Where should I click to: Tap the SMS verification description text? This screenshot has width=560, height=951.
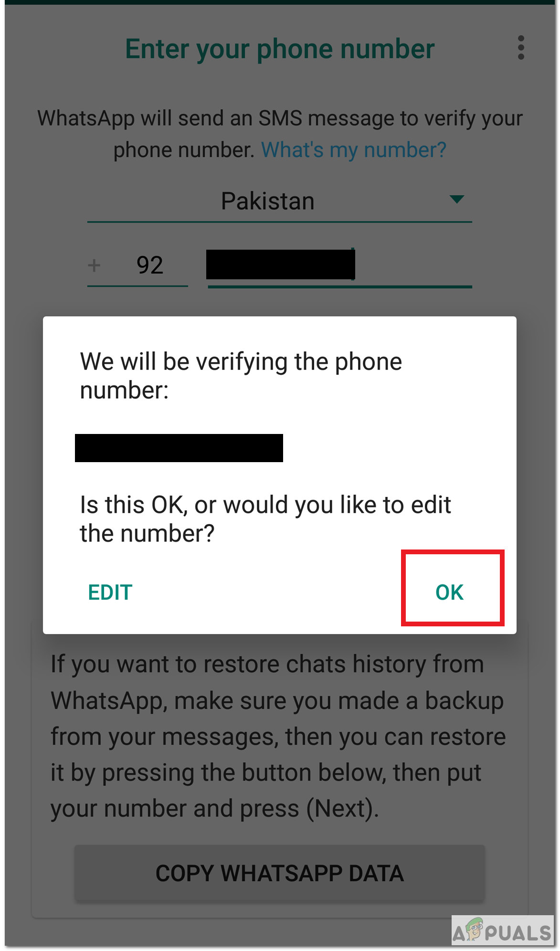pos(280,134)
